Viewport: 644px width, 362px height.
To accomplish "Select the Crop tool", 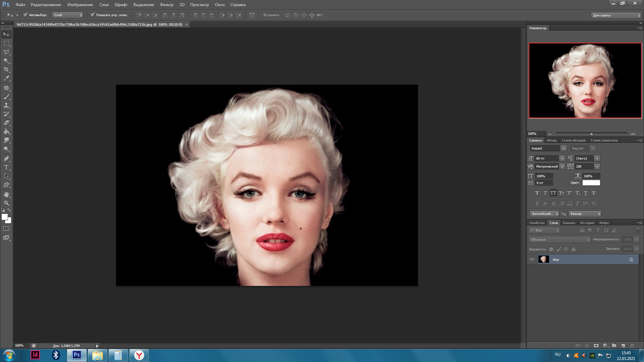I will pyautogui.click(x=6, y=70).
